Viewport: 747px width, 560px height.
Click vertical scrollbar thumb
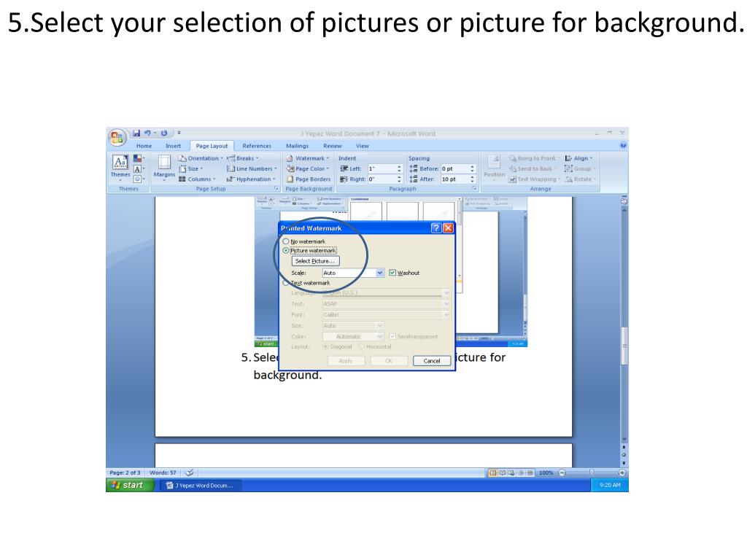(x=624, y=346)
